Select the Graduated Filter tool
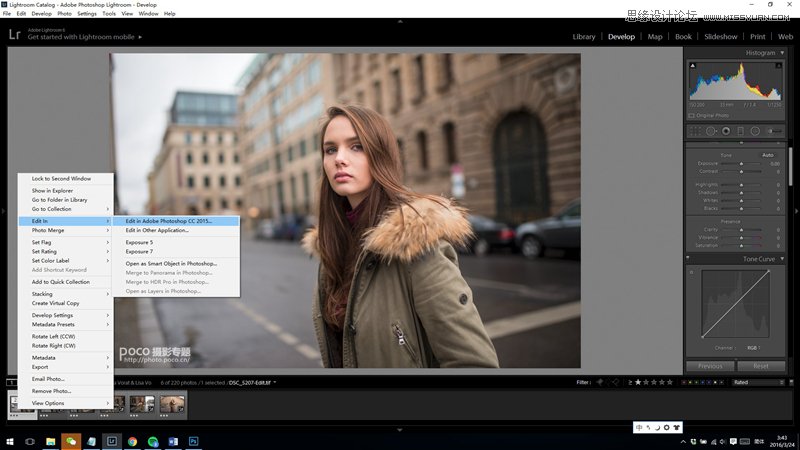Viewport: 800px width, 450px height. (740, 131)
